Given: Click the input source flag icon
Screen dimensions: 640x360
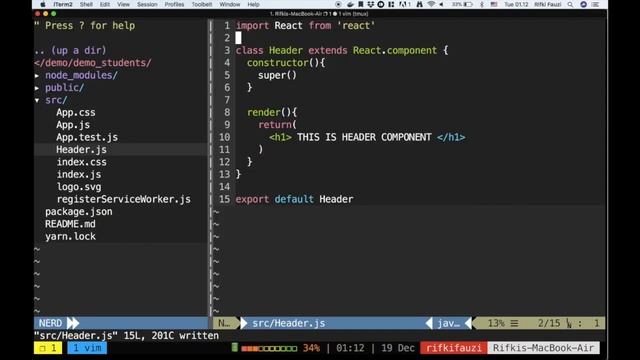Looking at the screenshot, I should [x=494, y=4].
